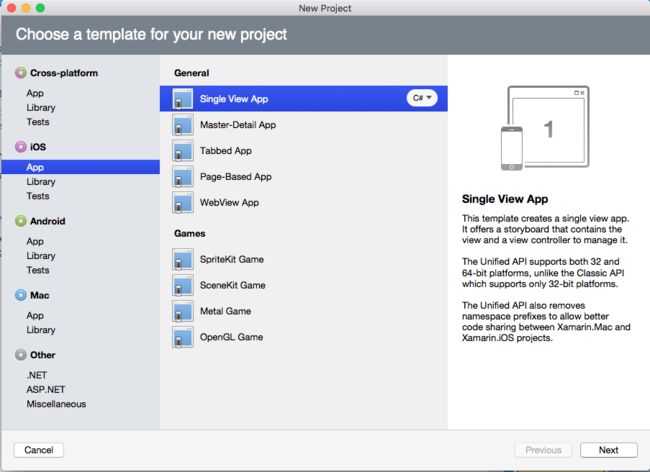Click the Cross-platform heading text

point(64,73)
